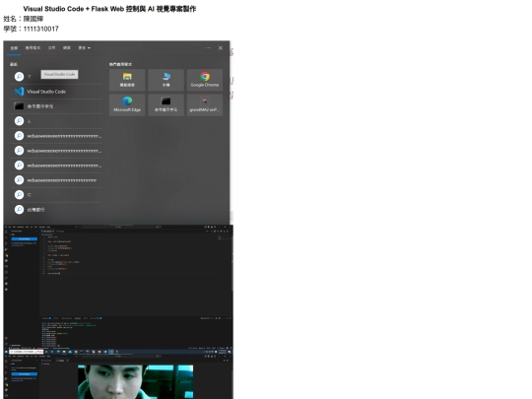Open Visual Studio Code from recent list
The width and height of the screenshot is (532, 399).
coord(56,92)
